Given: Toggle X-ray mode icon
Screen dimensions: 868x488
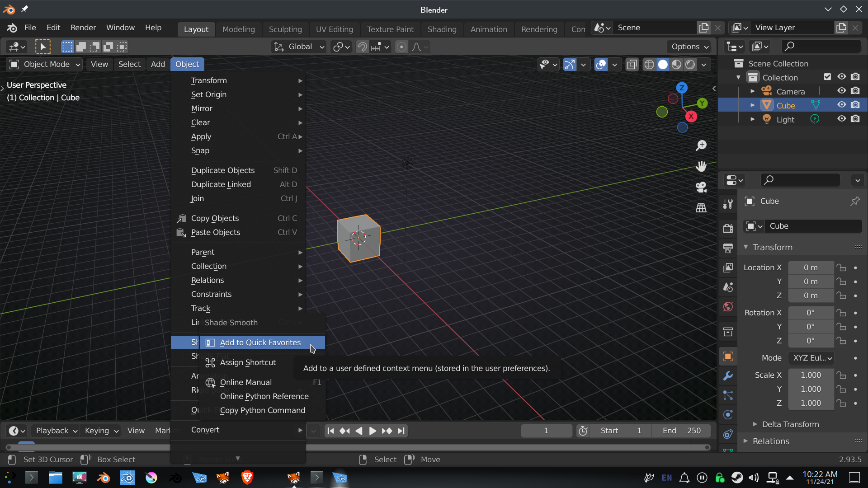Looking at the screenshot, I should point(632,65).
